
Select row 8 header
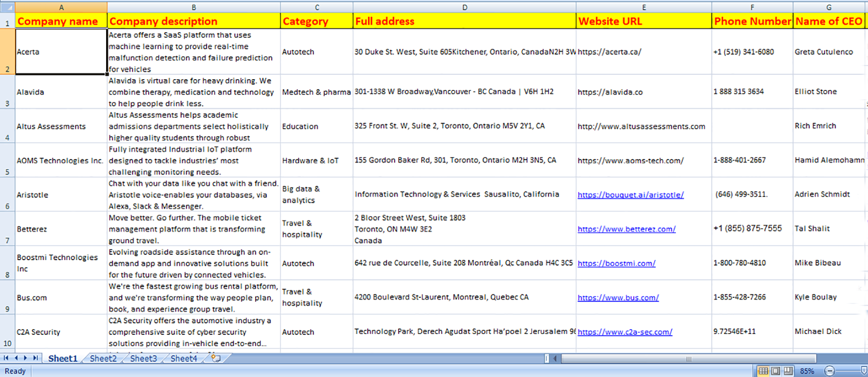pyautogui.click(x=7, y=263)
